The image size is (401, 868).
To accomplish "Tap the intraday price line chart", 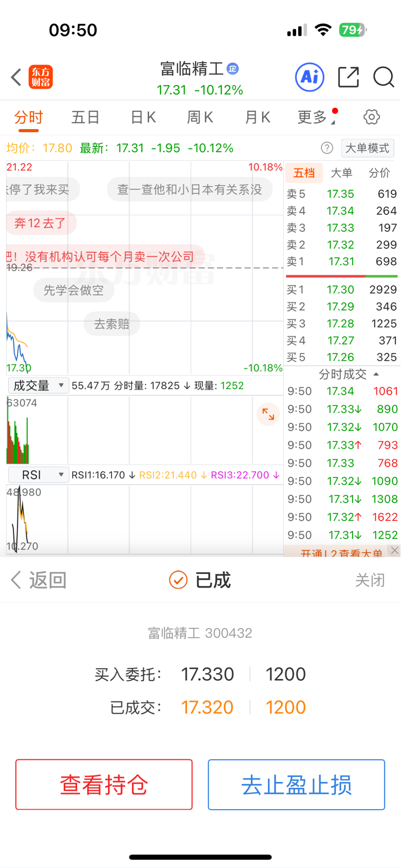I will pyautogui.click(x=144, y=268).
